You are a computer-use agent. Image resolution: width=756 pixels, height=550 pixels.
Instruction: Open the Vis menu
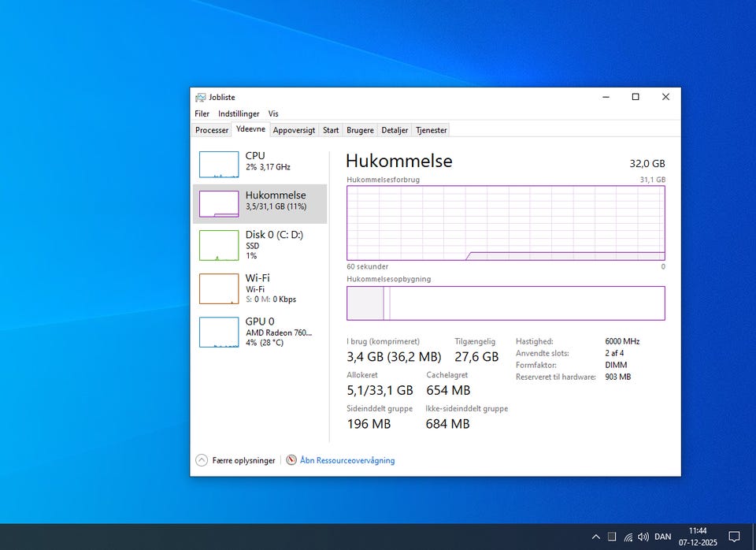[x=273, y=113]
